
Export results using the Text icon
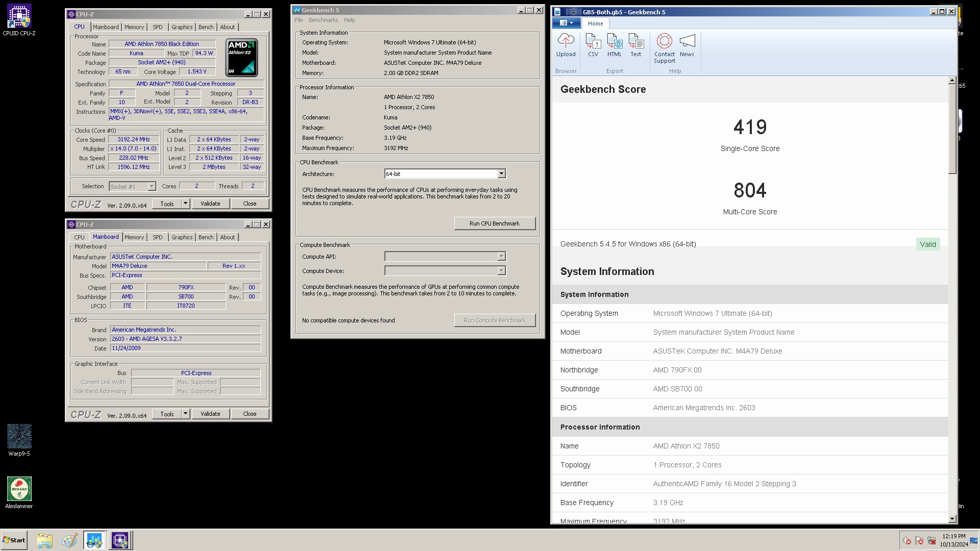(x=636, y=45)
